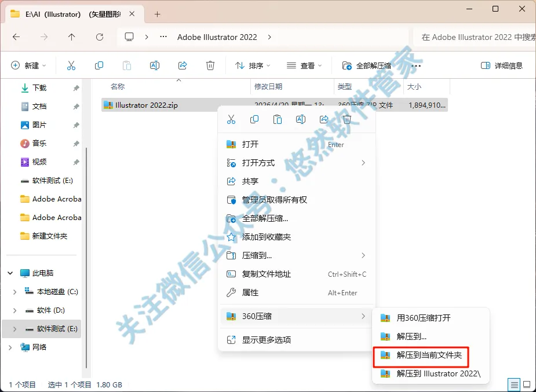
Task: Click the Adobe Illustrator 2022 breadcrumb segment
Action: point(217,37)
